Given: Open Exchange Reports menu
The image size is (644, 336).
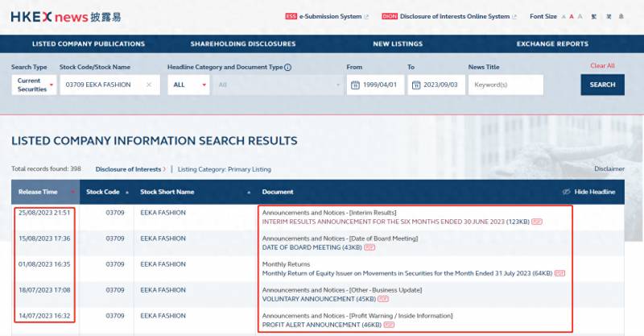Looking at the screenshot, I should pos(552,44).
